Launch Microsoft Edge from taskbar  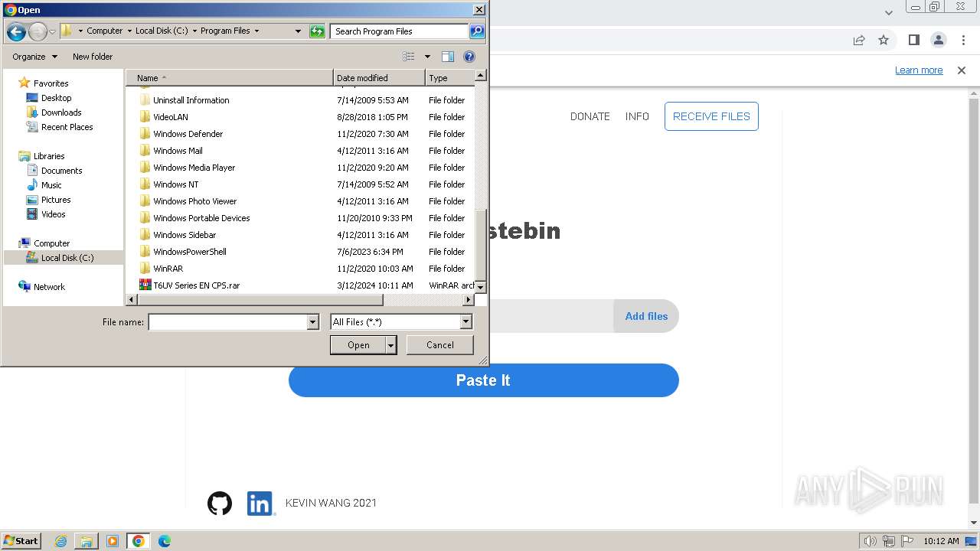(165, 541)
